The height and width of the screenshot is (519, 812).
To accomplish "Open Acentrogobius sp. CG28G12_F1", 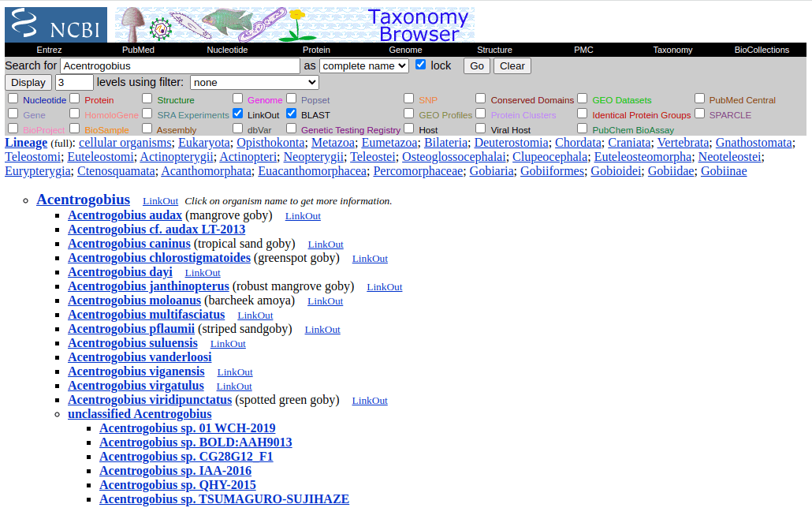I will click(x=186, y=457).
